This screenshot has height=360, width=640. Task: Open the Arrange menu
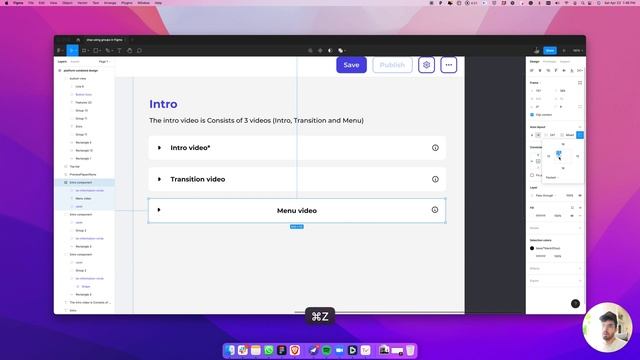tap(110, 3)
